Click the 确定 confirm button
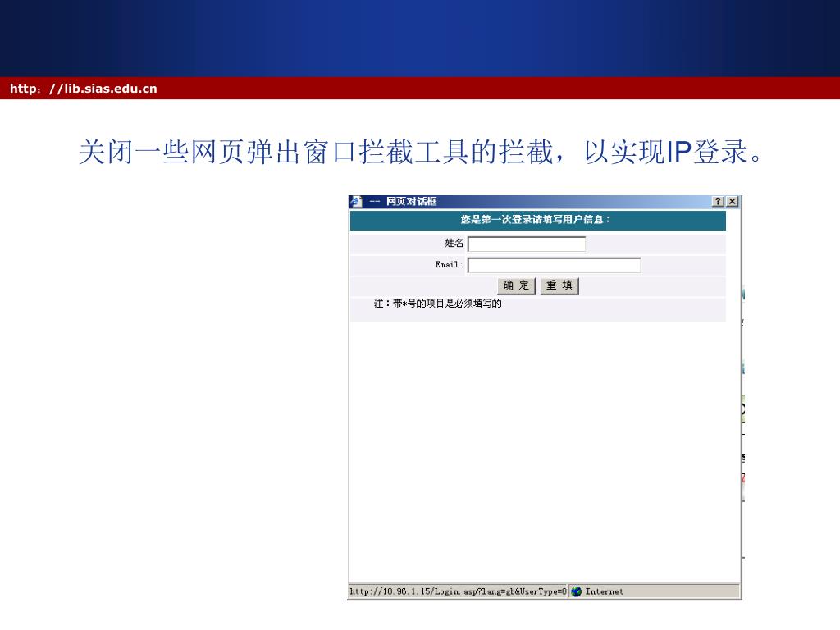 pos(517,285)
